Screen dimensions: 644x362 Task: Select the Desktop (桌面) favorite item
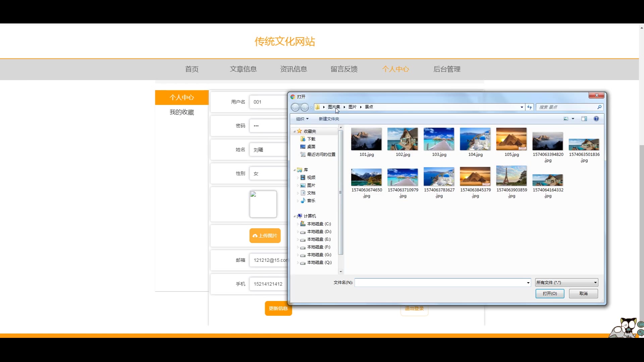[x=311, y=146]
